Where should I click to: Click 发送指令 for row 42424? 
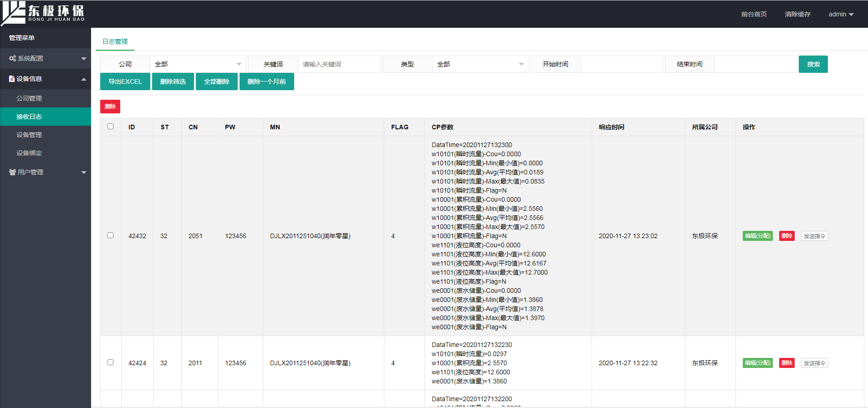815,363
